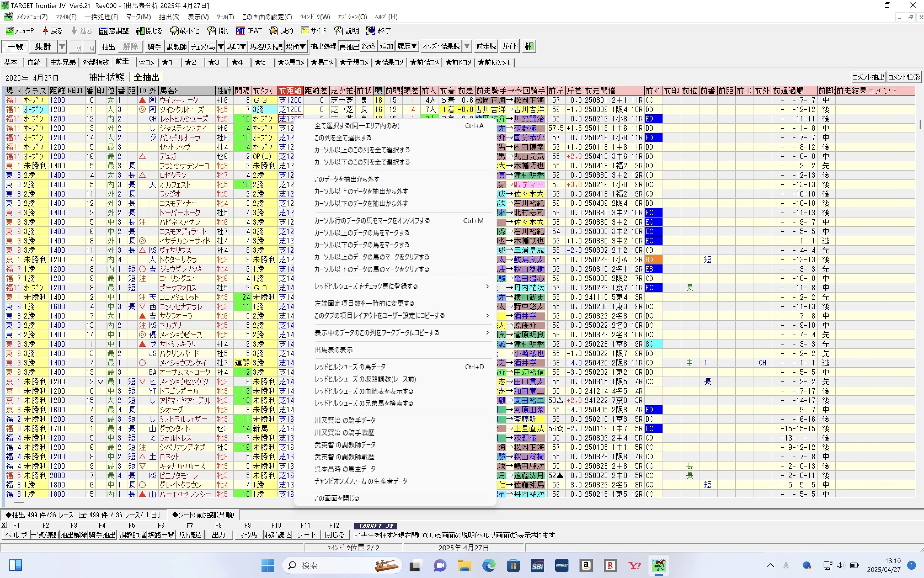The height and width of the screenshot is (578, 924).
Task: Click the 前走読 button
Action: pyautogui.click(x=486, y=46)
